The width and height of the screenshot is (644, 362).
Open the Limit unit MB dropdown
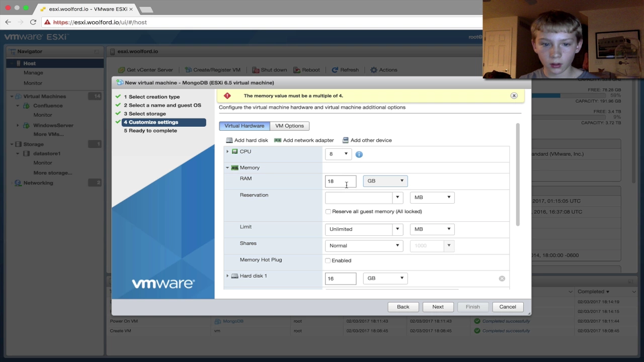click(x=432, y=229)
